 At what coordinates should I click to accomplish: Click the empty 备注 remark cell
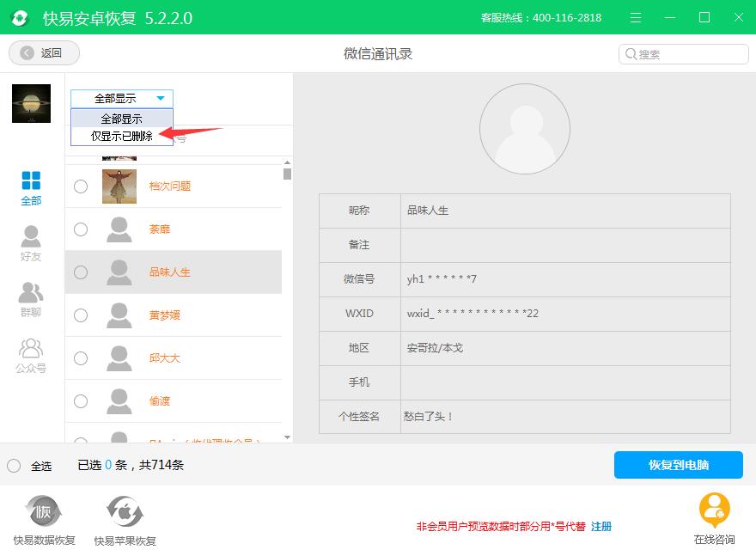tap(565, 245)
